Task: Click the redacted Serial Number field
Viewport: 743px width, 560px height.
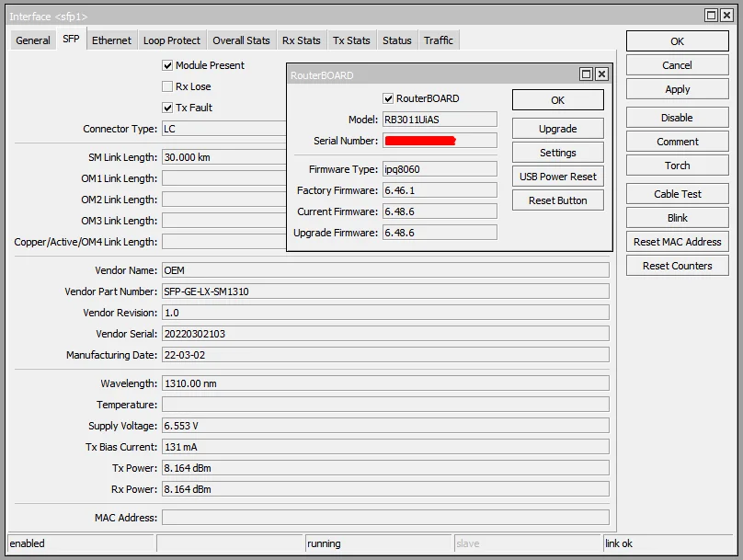Action: tap(440, 141)
